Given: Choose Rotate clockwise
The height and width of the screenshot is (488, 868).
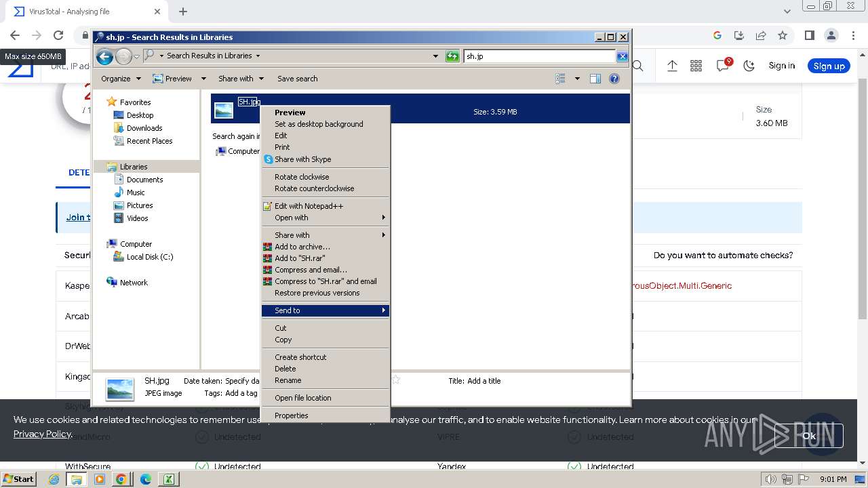Looking at the screenshot, I should click(325, 177).
